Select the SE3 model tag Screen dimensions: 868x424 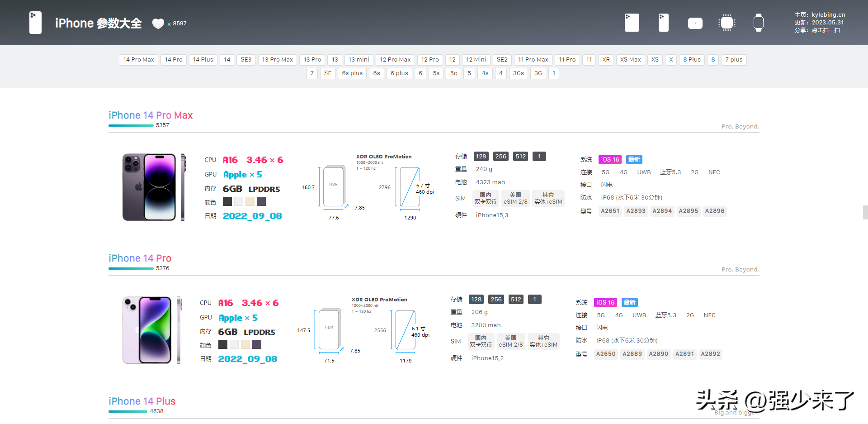246,60
